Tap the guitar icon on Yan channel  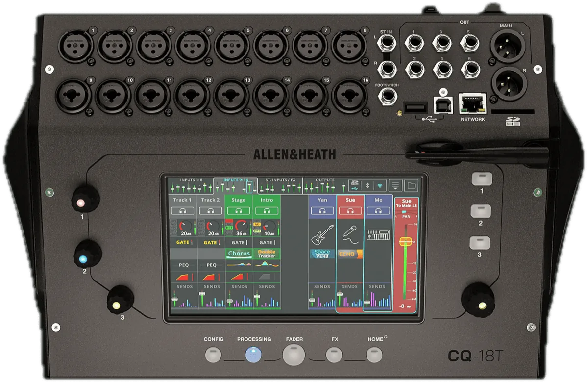click(322, 234)
